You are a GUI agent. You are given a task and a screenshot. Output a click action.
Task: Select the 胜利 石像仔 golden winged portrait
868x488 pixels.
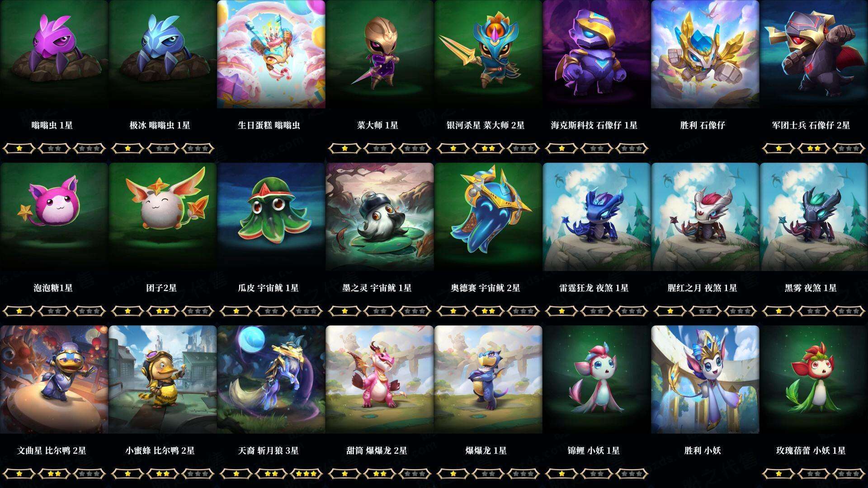[705, 54]
